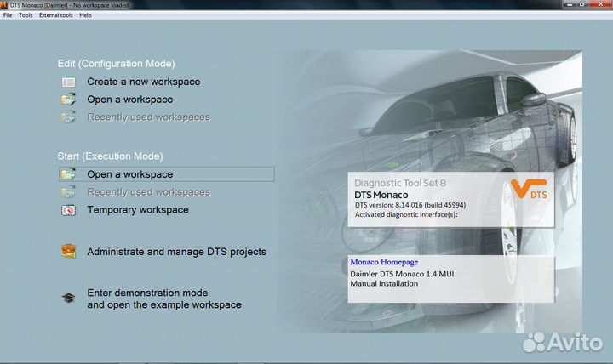Open the Tools menu
The image size is (613, 364).
(26, 15)
